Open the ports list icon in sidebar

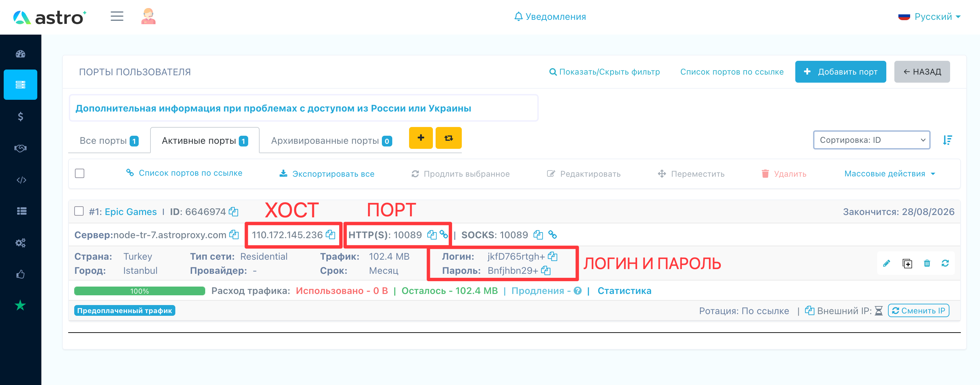click(x=20, y=84)
